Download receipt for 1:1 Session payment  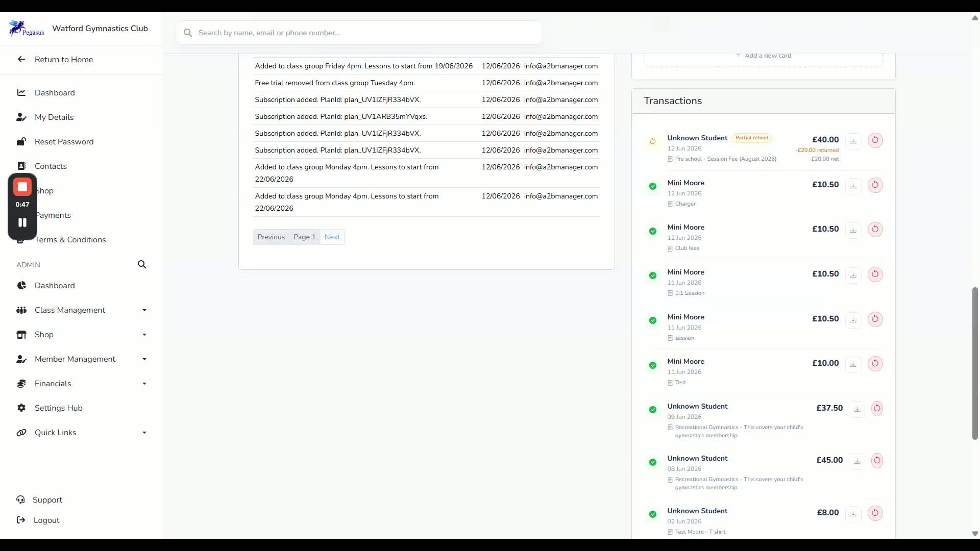(x=853, y=275)
